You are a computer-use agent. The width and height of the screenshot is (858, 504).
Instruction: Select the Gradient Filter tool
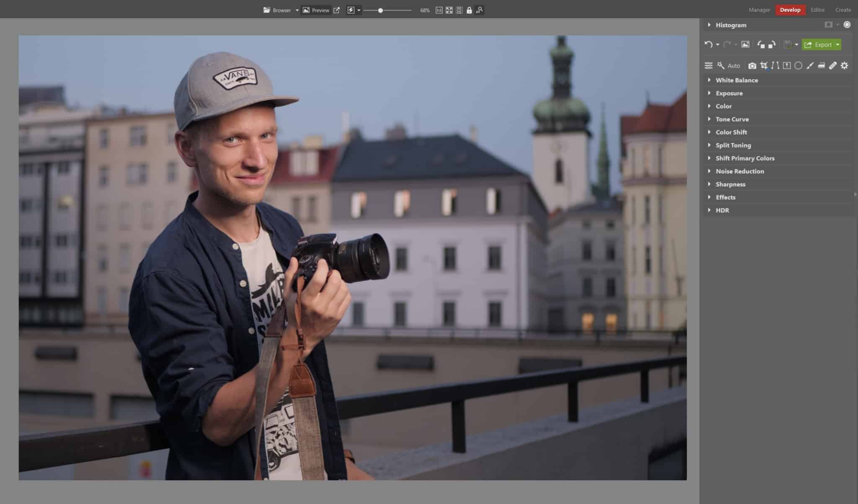(x=787, y=65)
